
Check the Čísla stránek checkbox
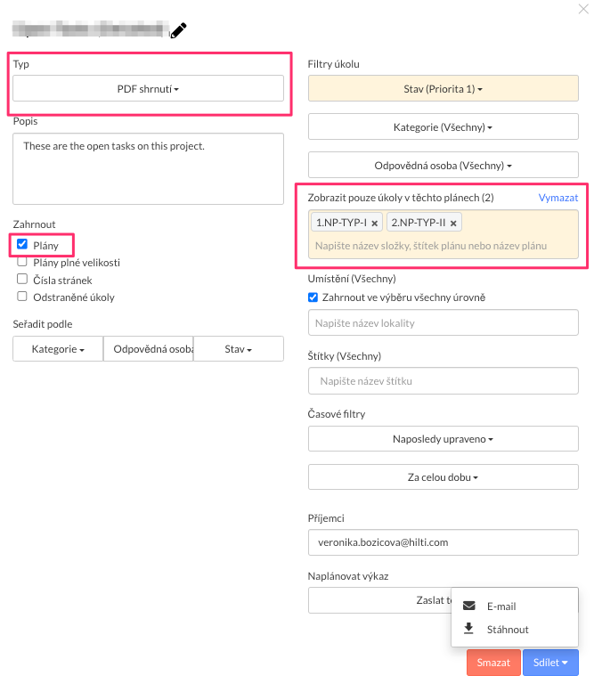coord(22,280)
